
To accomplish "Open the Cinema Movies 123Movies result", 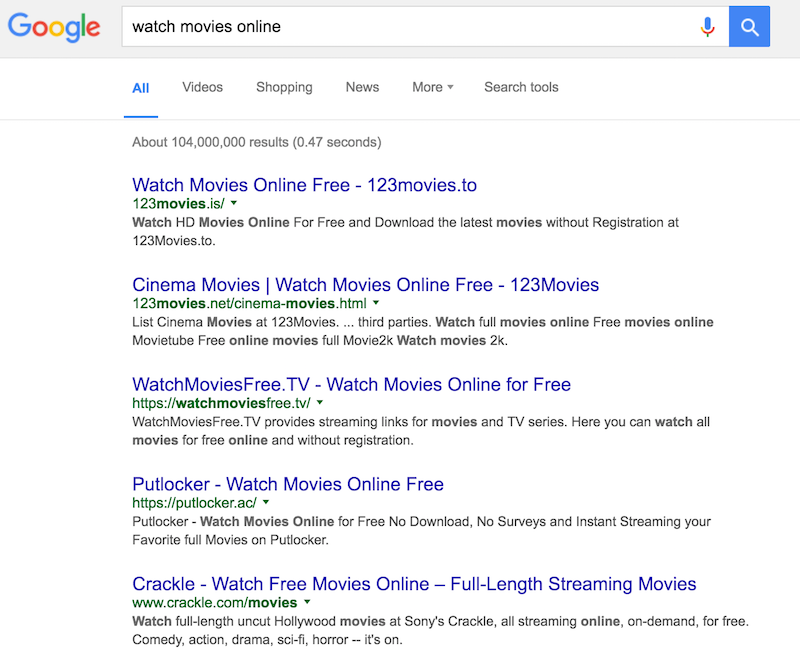I will point(365,284).
